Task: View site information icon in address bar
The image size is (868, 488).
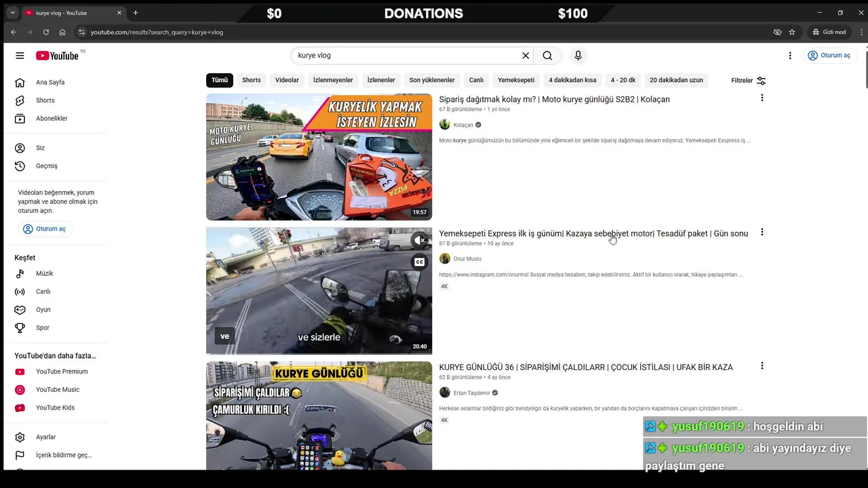Action: (x=81, y=32)
